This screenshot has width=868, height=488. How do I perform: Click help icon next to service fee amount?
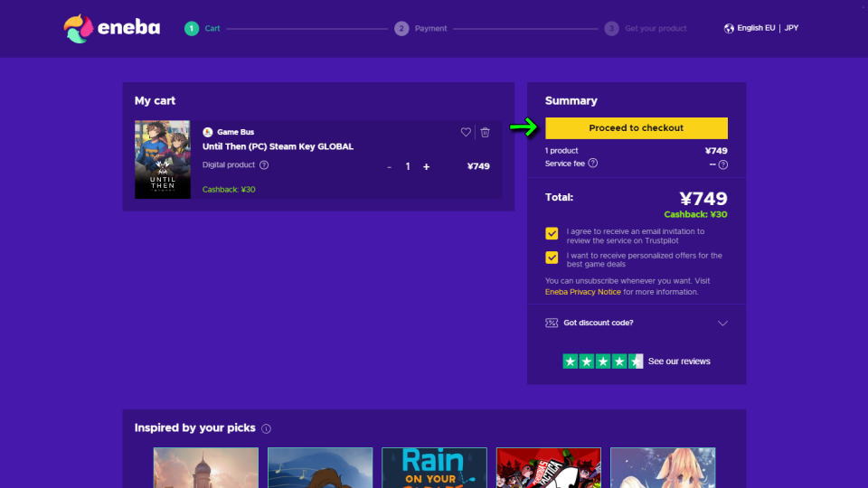723,164
